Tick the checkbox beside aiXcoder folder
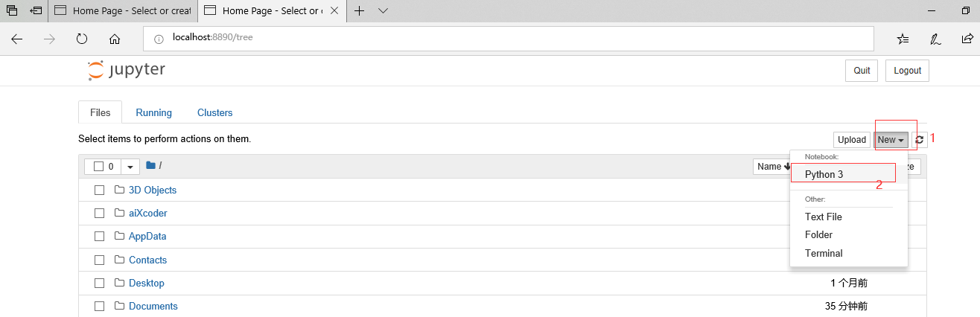Image resolution: width=980 pixels, height=317 pixels. click(x=99, y=213)
